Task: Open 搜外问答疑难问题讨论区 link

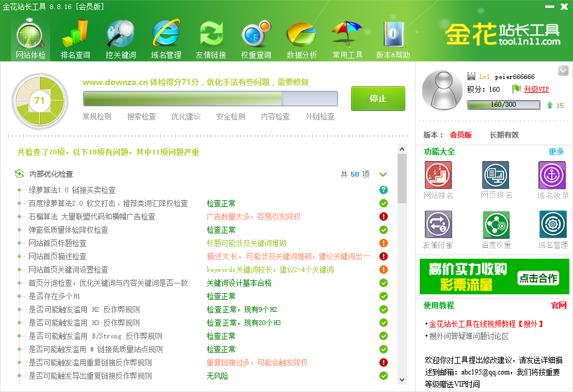Action: 469,336
